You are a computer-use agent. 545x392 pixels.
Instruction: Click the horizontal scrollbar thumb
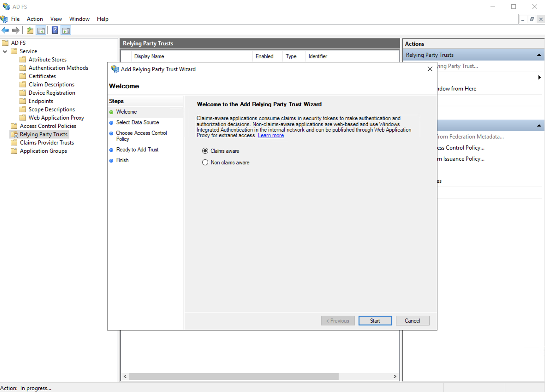tap(234, 376)
